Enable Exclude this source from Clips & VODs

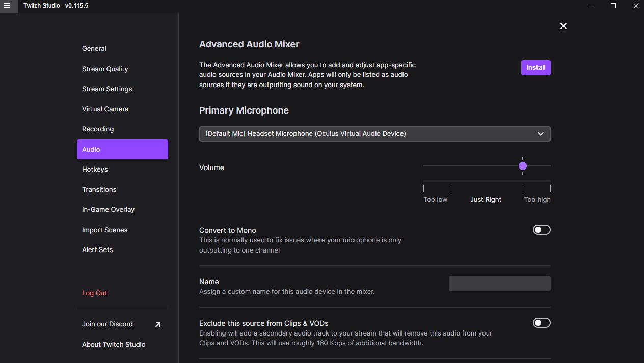pos(542,322)
